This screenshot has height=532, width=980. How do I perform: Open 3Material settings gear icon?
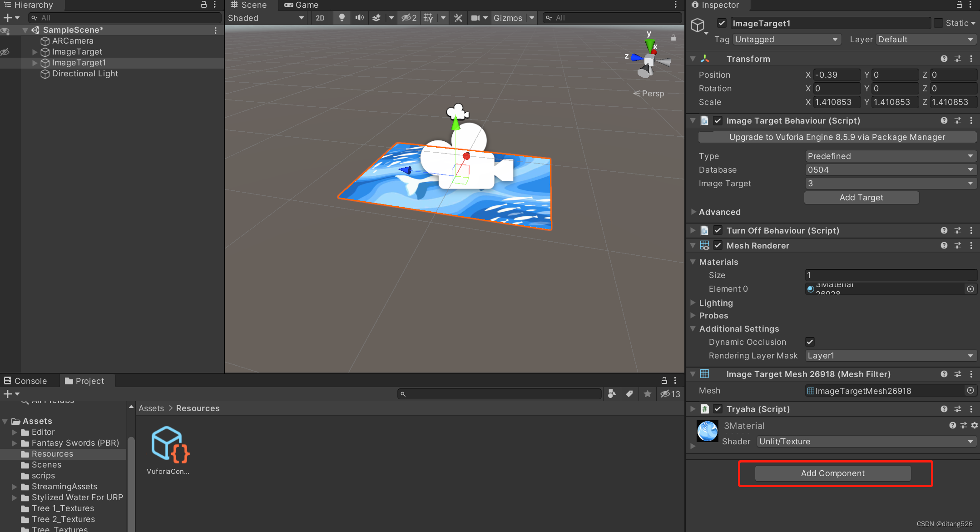click(x=975, y=425)
